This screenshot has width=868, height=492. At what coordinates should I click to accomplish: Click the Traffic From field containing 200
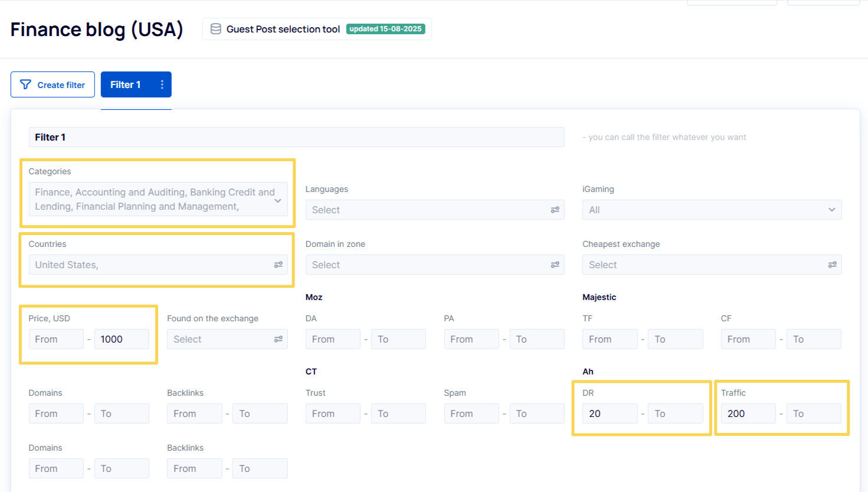748,413
